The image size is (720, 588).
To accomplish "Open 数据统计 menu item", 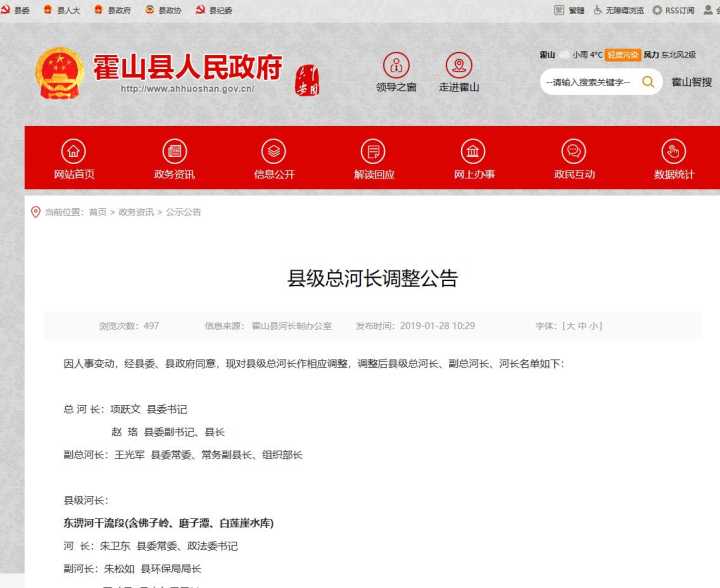I will (674, 159).
